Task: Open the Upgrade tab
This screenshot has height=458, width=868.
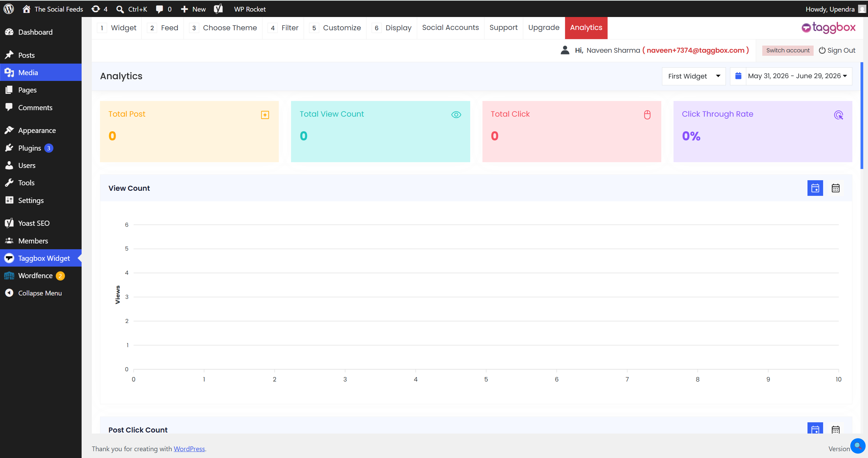Action: (x=544, y=28)
